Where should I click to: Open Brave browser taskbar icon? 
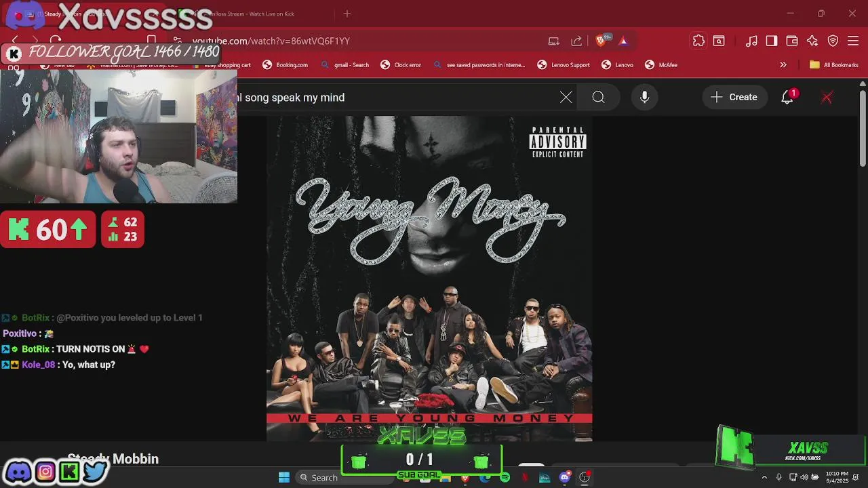[465, 479]
